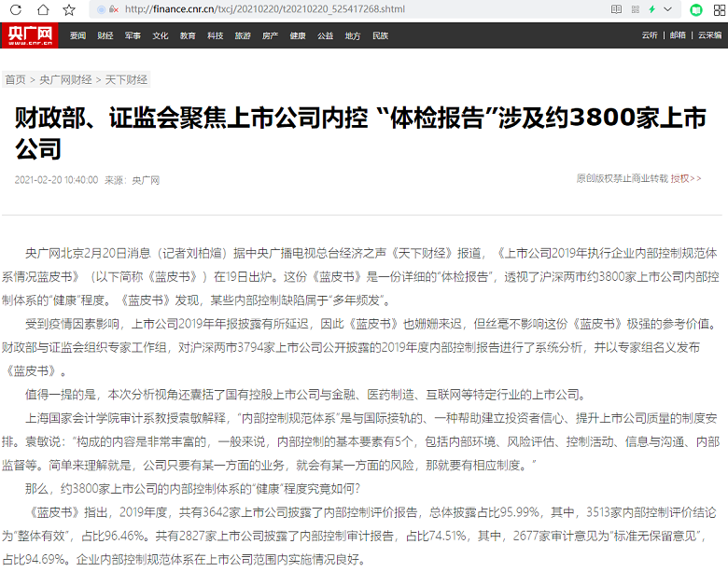Open 天下财经 breadcrumb link

(125, 80)
